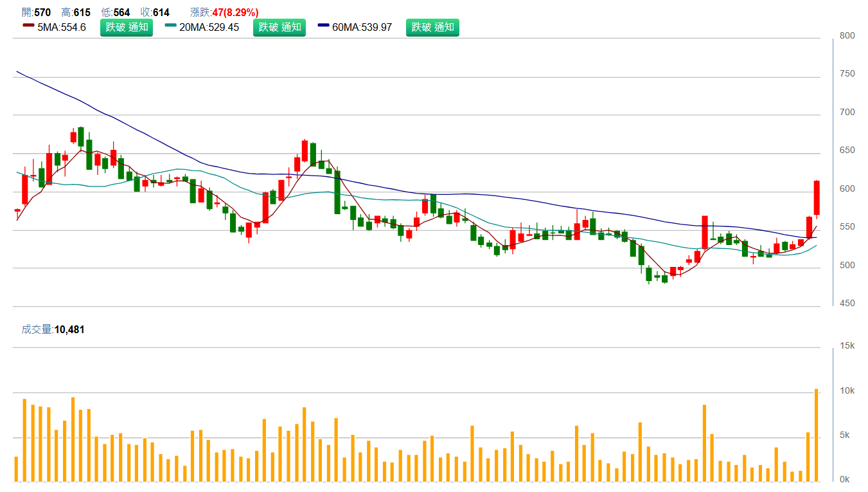The width and height of the screenshot is (868, 492).
Task: Click the price chart's right vertical scale bar
Action: click(833, 171)
